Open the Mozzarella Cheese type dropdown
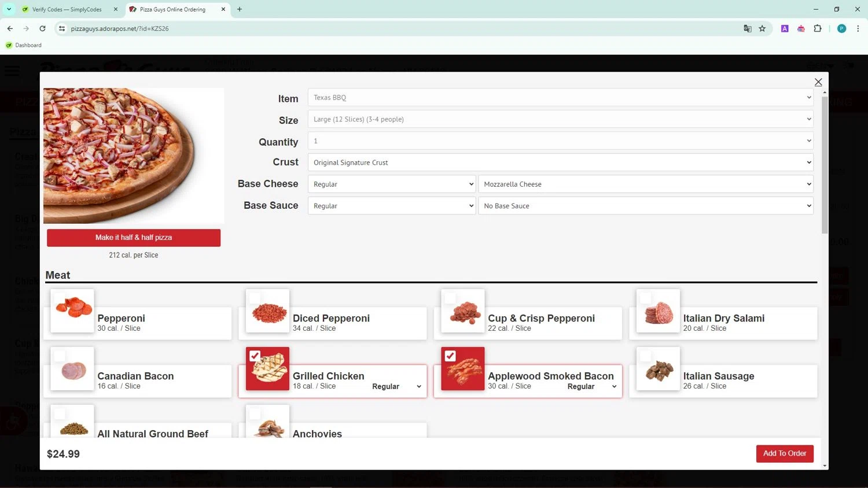The image size is (868, 488). tap(646, 184)
